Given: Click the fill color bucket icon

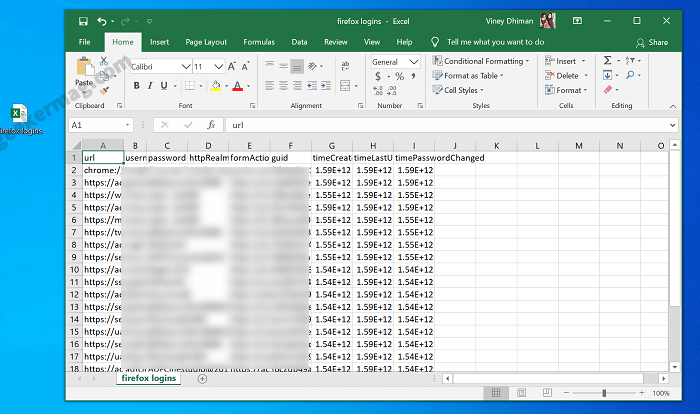Looking at the screenshot, I should click(x=216, y=86).
